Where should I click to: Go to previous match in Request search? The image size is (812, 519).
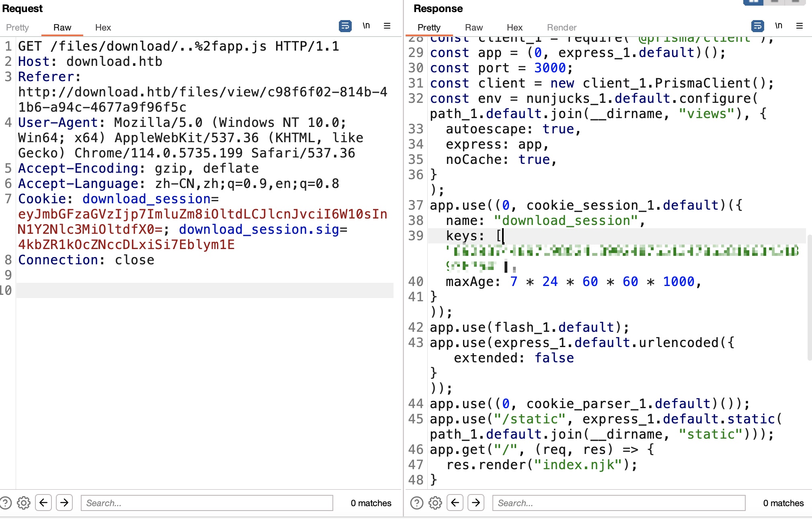[43, 503]
